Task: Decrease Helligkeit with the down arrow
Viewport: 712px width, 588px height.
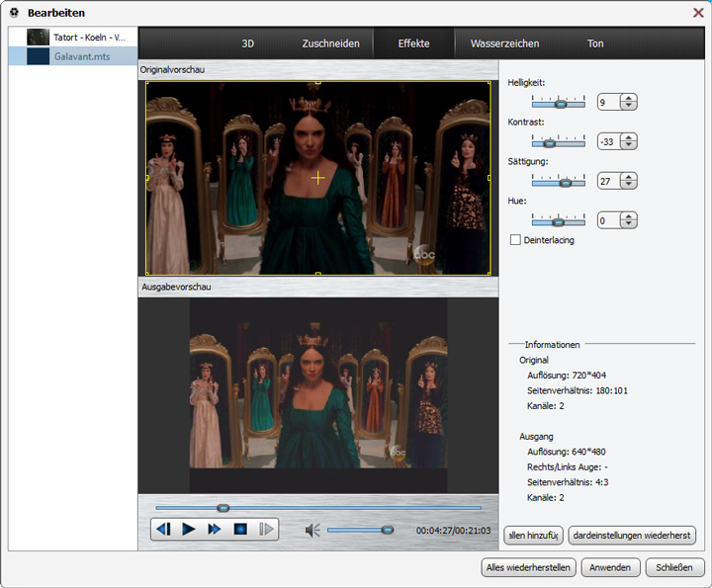Action: [x=629, y=106]
